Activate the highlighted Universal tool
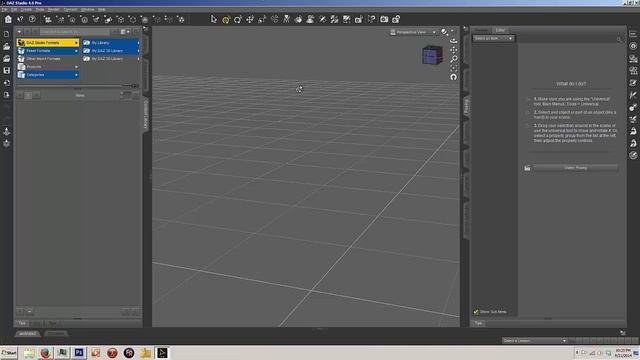 pos(226,20)
